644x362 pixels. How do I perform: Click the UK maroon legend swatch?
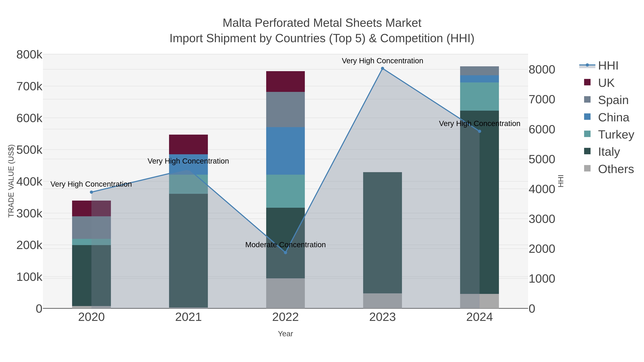(587, 82)
